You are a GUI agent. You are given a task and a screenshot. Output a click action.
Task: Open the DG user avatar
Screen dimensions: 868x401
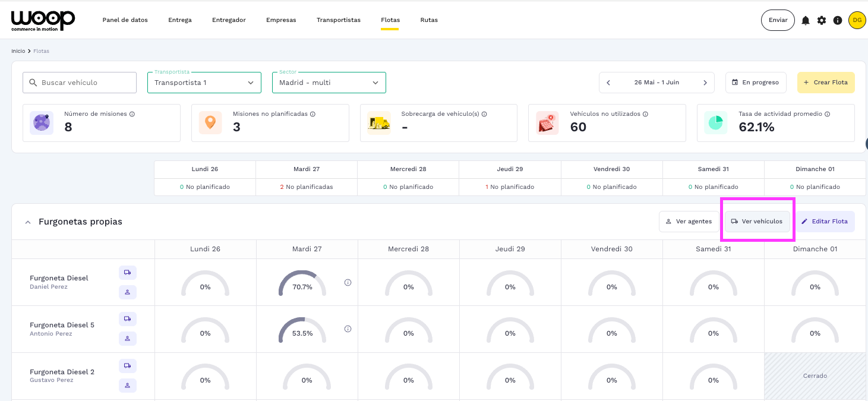click(857, 20)
